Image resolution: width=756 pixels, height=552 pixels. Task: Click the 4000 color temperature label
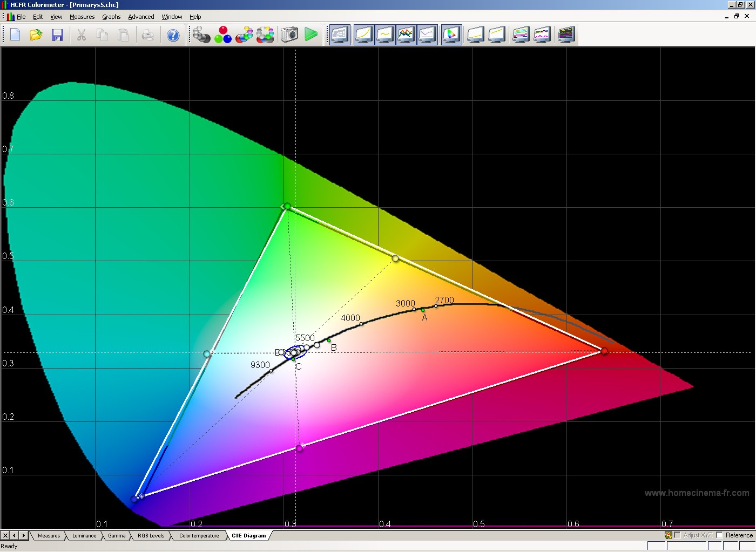click(x=350, y=318)
